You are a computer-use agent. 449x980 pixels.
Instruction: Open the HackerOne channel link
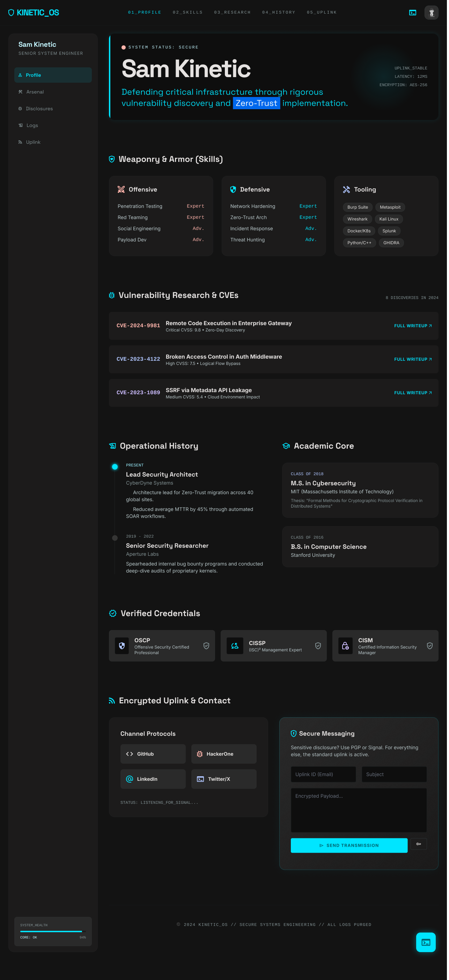[x=223, y=754]
